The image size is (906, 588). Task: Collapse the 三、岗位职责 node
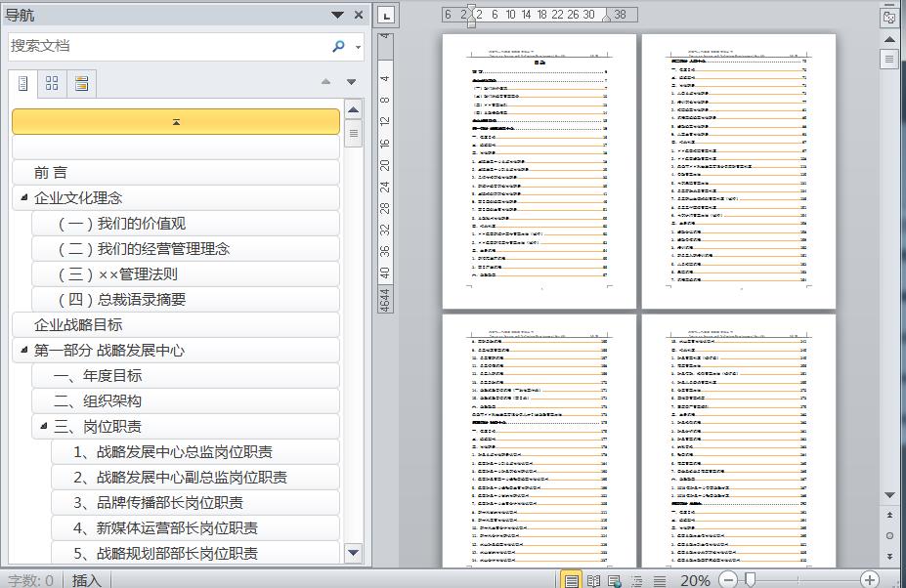click(x=43, y=426)
